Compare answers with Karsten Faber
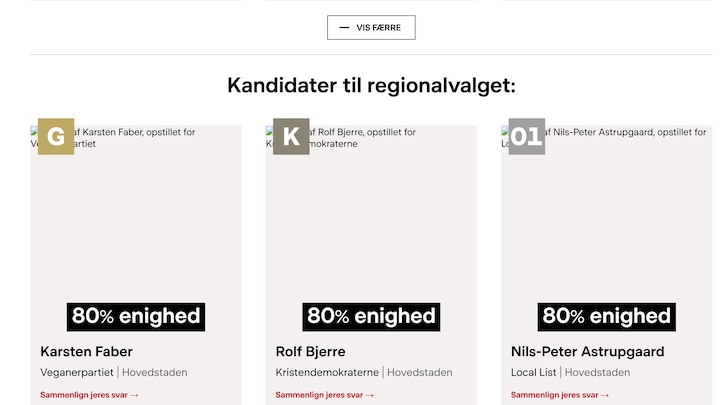The height and width of the screenshot is (405, 720). point(89,395)
